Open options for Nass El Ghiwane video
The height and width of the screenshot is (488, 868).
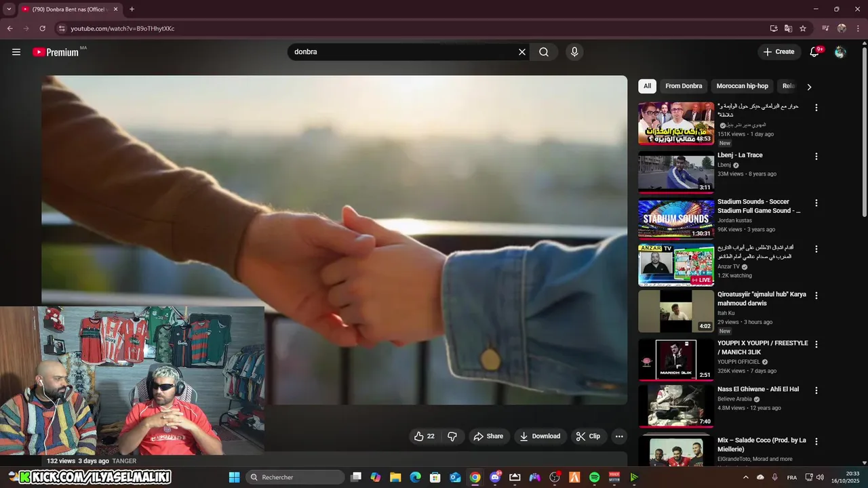[816, 390]
